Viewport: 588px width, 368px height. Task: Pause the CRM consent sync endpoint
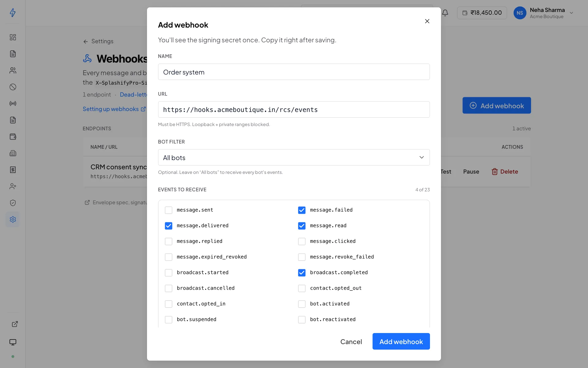coord(471,172)
